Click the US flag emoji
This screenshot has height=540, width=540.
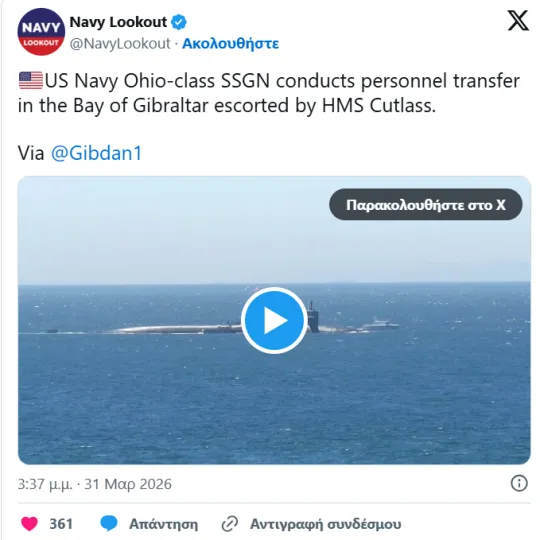click(x=31, y=81)
